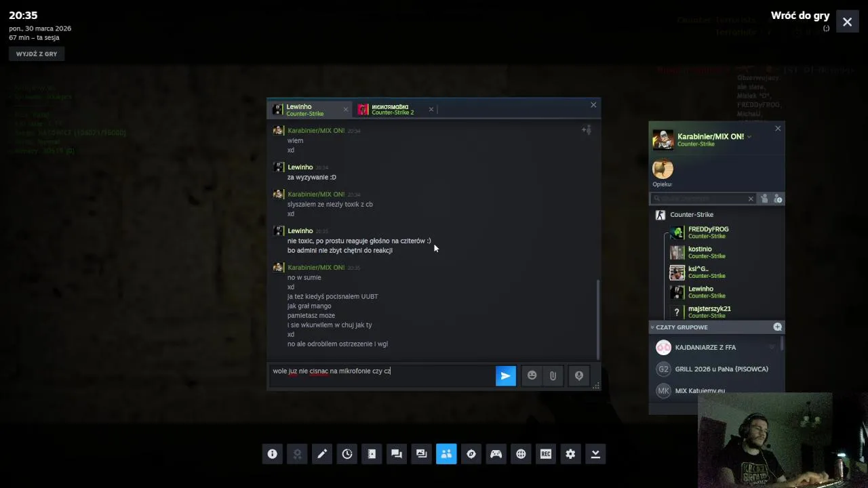
Task: Attach a file with the paperclip icon
Action: pos(553,375)
